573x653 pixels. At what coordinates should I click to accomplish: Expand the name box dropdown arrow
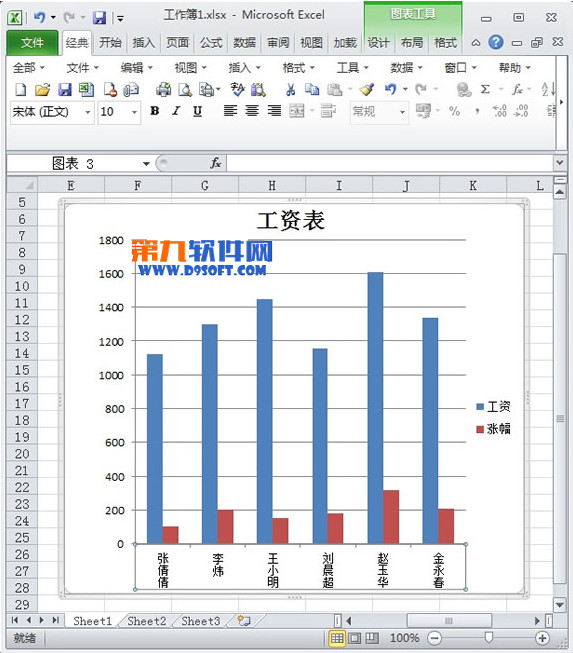tap(146, 164)
